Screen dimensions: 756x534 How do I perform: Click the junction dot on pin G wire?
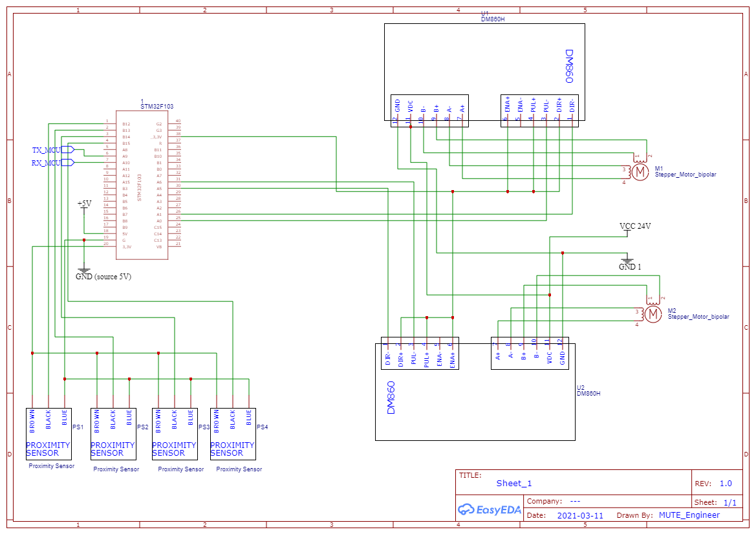84,240
